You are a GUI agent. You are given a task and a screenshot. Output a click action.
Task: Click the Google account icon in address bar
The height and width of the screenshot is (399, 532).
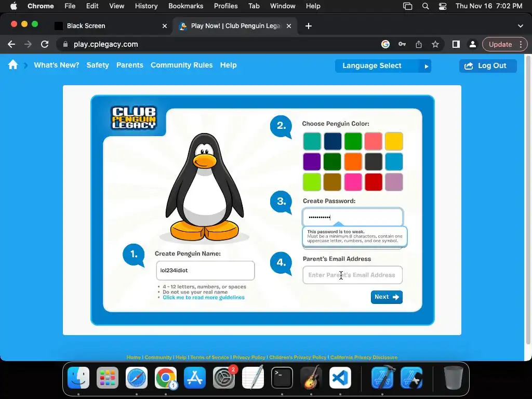[385, 44]
